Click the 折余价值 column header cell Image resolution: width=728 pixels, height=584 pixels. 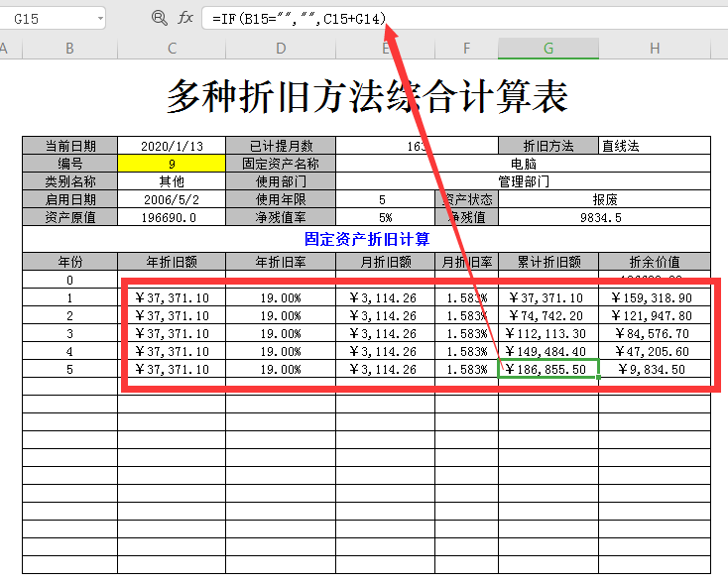point(655,262)
